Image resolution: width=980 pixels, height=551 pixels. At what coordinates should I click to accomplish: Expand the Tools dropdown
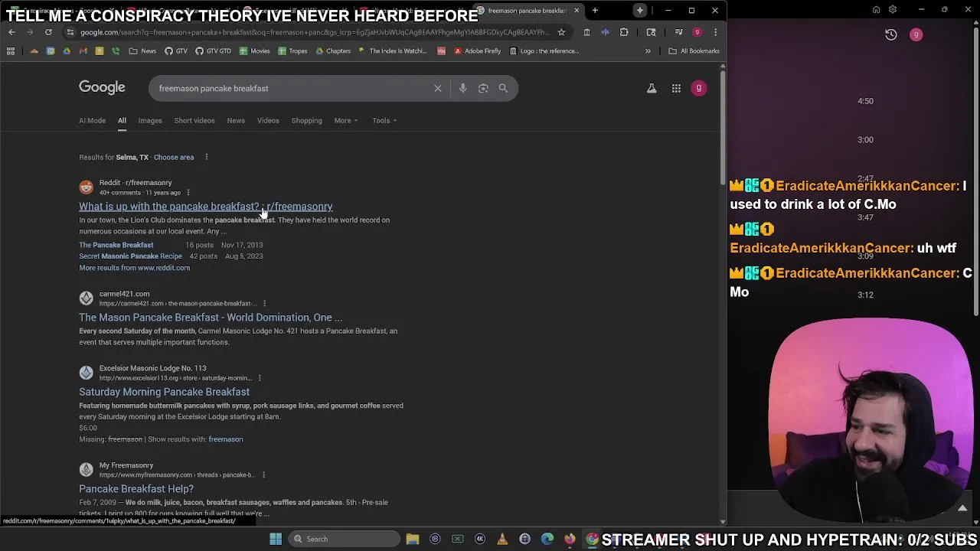pos(384,120)
